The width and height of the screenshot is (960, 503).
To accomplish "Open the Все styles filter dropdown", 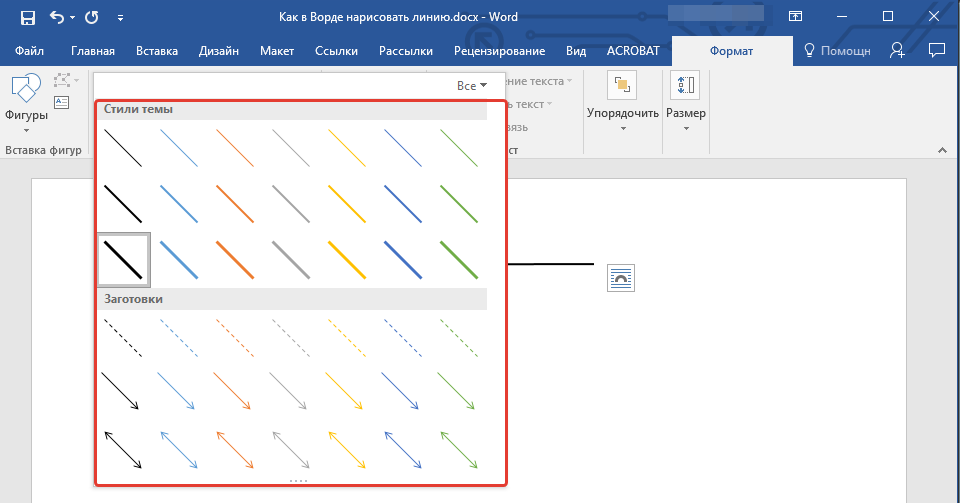I will 471,86.
